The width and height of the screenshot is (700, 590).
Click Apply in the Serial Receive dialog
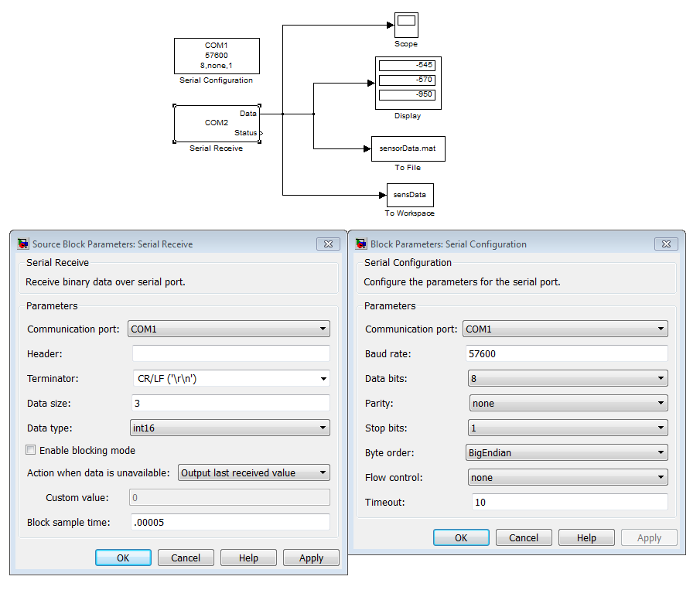(x=311, y=557)
